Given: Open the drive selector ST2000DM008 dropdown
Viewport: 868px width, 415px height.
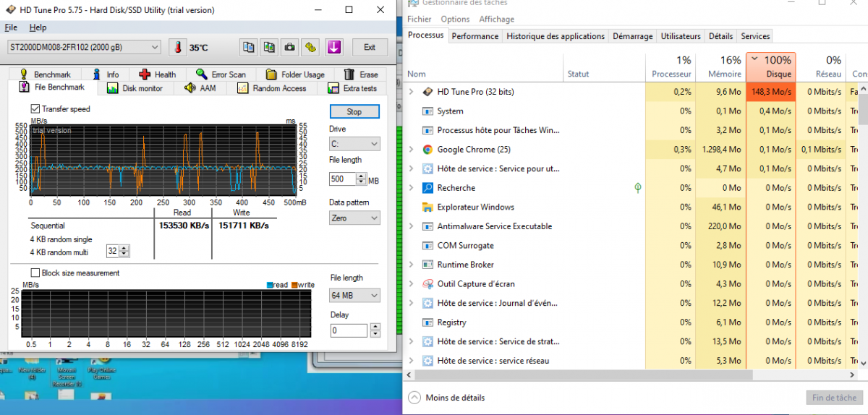Looking at the screenshot, I should 83,48.
